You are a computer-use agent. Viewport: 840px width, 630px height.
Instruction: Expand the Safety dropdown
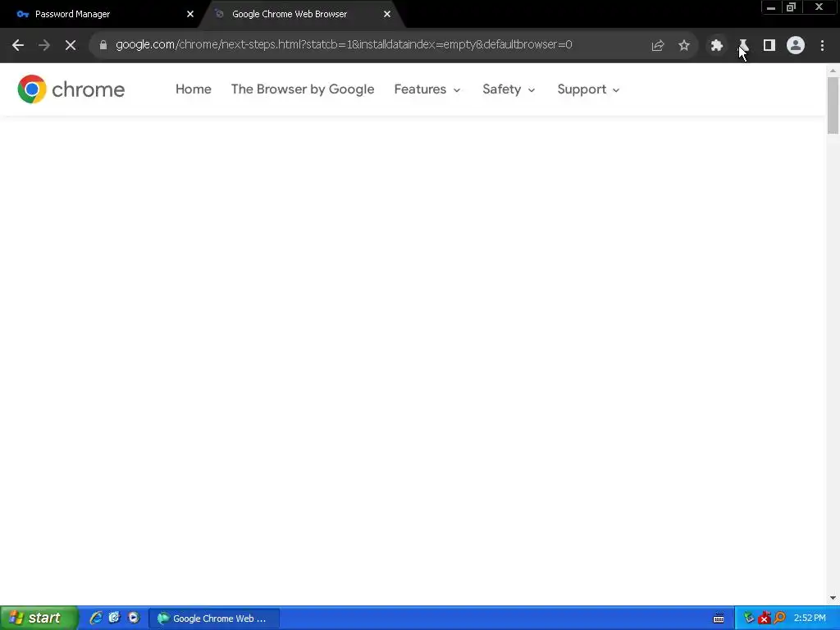tap(509, 89)
